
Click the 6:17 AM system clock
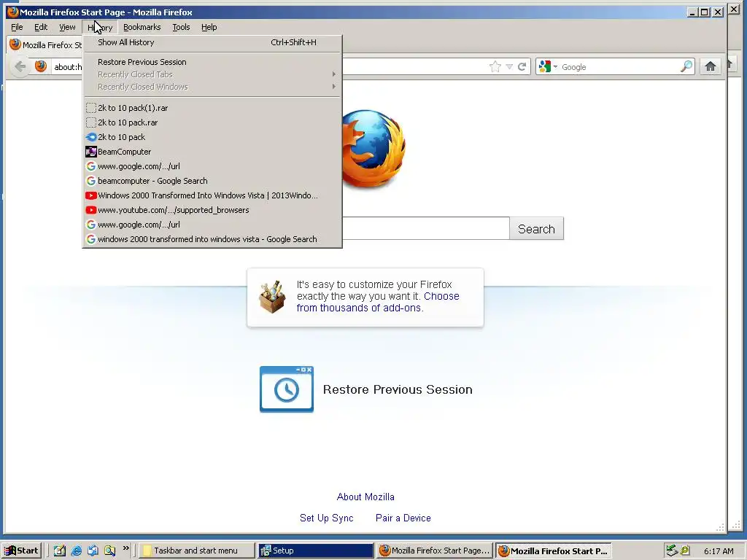(x=719, y=551)
